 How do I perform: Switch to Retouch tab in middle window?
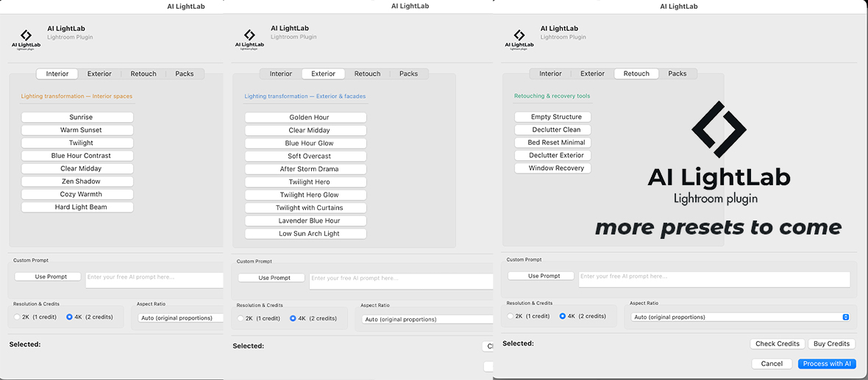(367, 74)
